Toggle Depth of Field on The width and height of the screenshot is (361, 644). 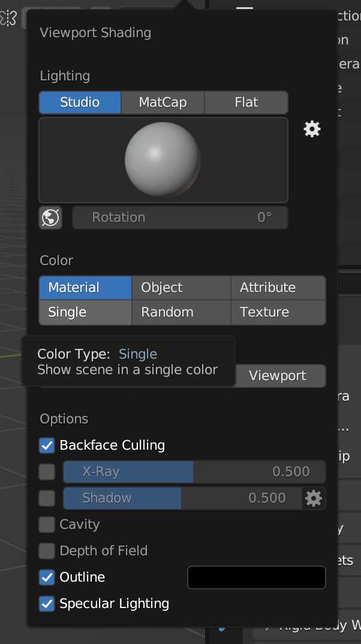pos(47,551)
